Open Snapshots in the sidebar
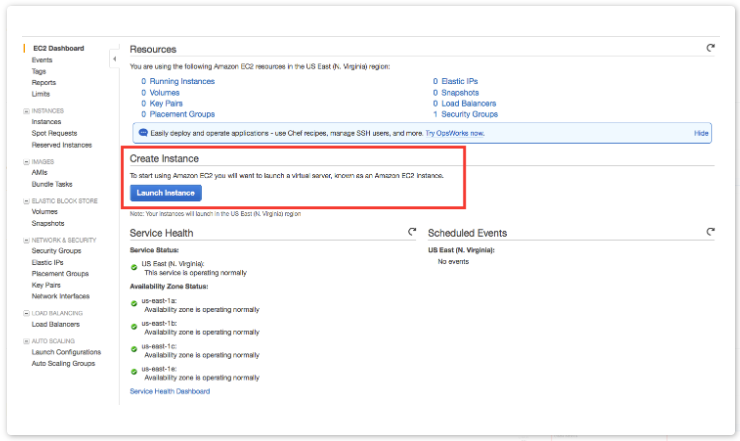 coord(48,223)
